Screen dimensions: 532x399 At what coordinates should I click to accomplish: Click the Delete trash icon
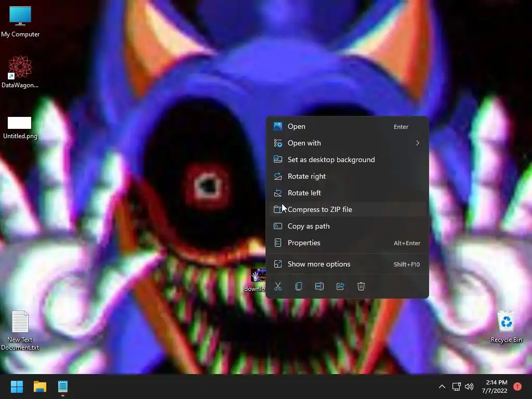(361, 286)
